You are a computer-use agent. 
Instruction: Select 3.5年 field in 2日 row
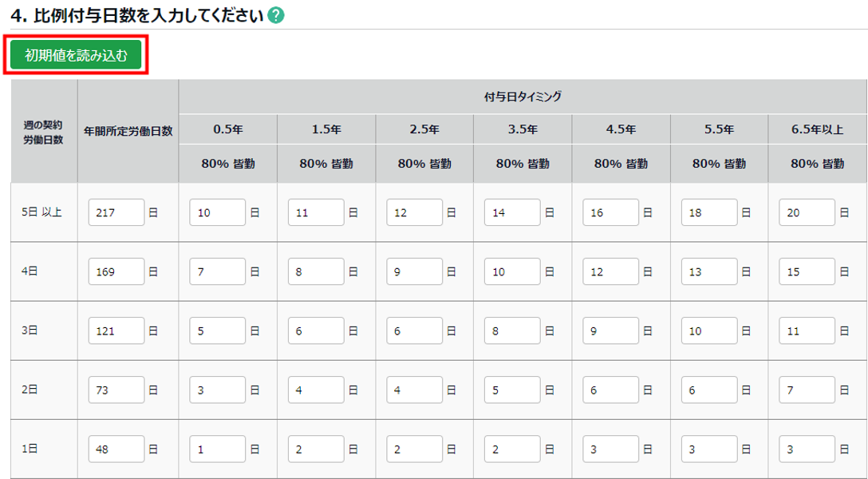pos(513,390)
